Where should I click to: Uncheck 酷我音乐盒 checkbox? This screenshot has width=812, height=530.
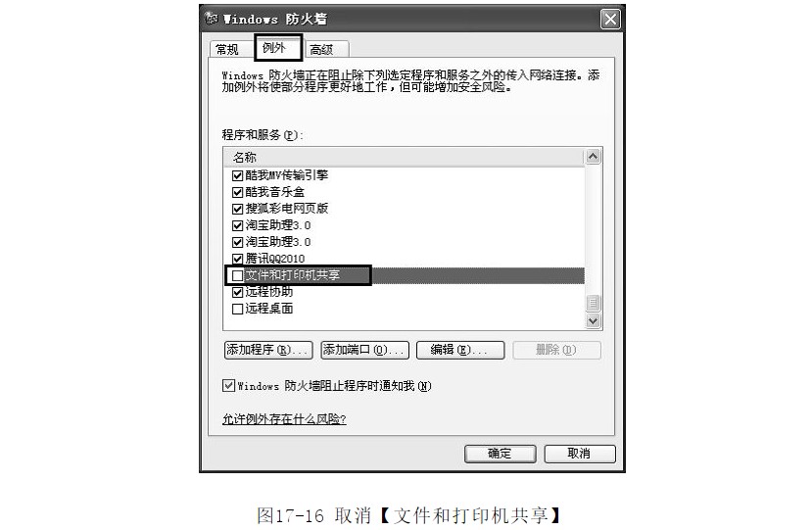click(238, 192)
